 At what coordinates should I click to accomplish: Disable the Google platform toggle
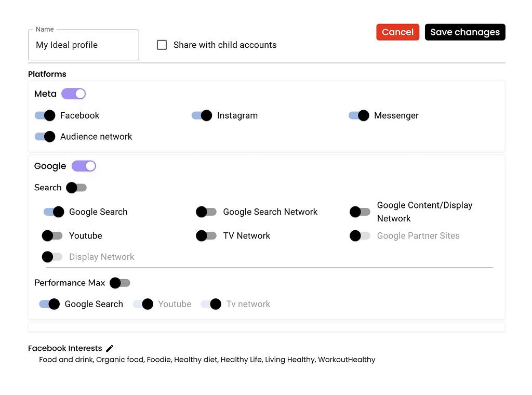84,166
